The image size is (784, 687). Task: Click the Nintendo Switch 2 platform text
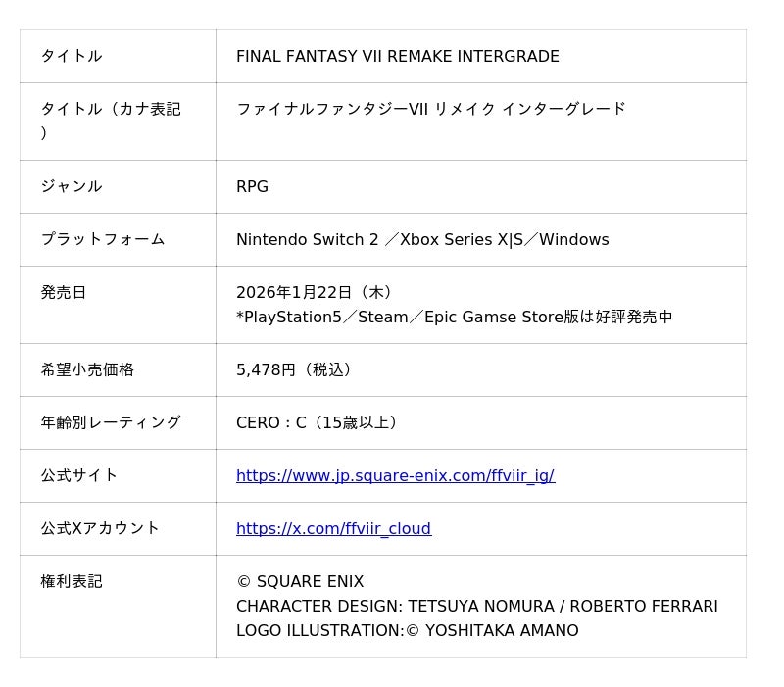pyautogui.click(x=309, y=240)
